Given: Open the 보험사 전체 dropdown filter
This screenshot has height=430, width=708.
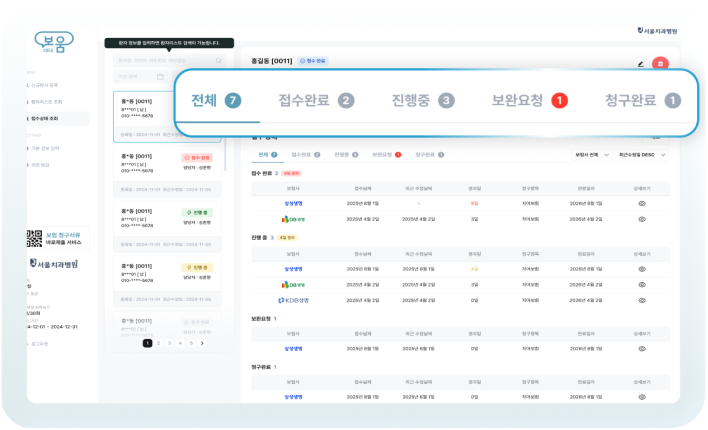Looking at the screenshot, I should click(x=590, y=155).
